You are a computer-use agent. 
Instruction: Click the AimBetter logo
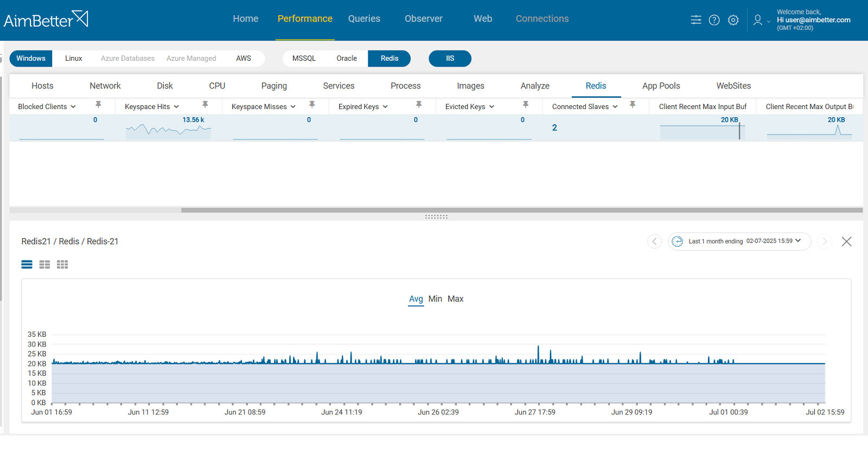[46, 20]
